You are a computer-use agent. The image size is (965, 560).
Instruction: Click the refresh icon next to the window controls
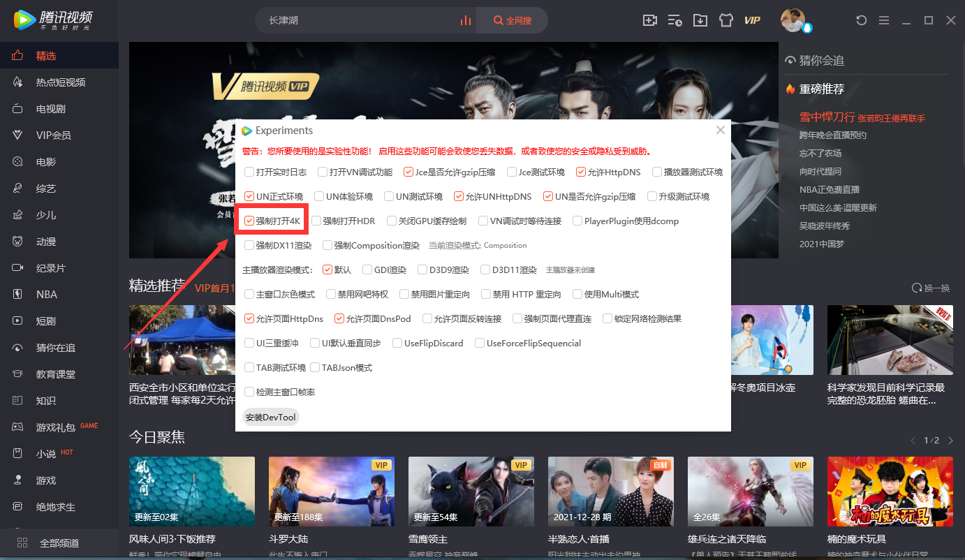coord(861,20)
